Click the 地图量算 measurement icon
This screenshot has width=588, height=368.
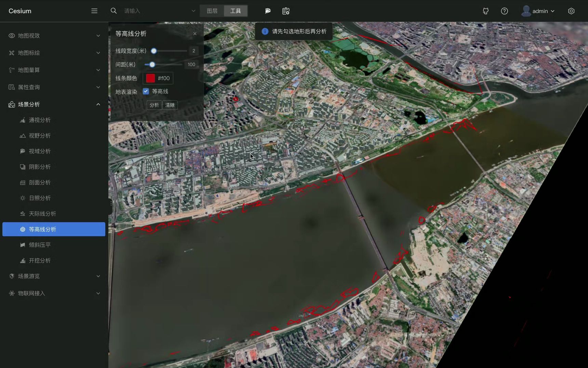coord(12,70)
